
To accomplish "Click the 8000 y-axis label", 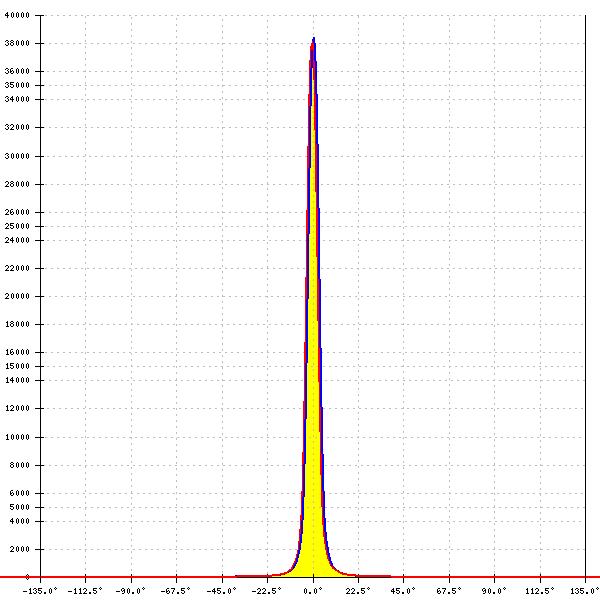I will point(19,465).
